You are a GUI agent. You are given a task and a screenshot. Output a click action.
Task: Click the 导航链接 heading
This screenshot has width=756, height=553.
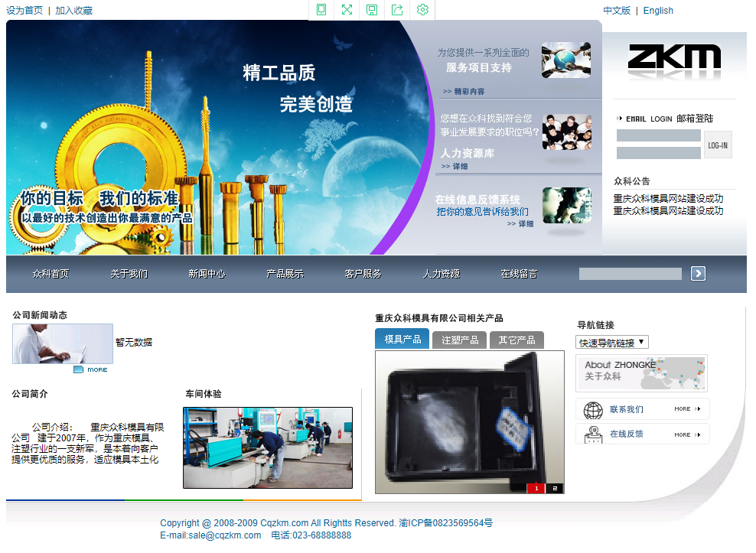(x=595, y=325)
